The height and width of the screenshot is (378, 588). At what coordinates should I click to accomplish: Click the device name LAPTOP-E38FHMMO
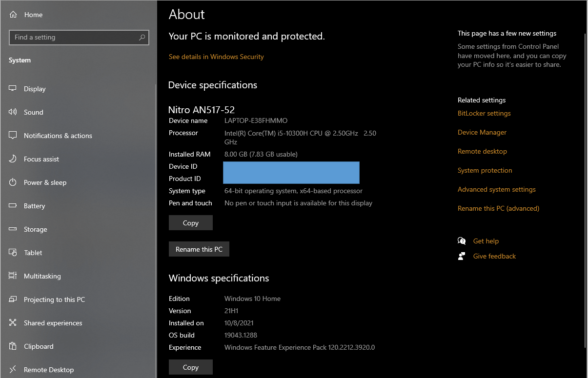[x=256, y=120]
